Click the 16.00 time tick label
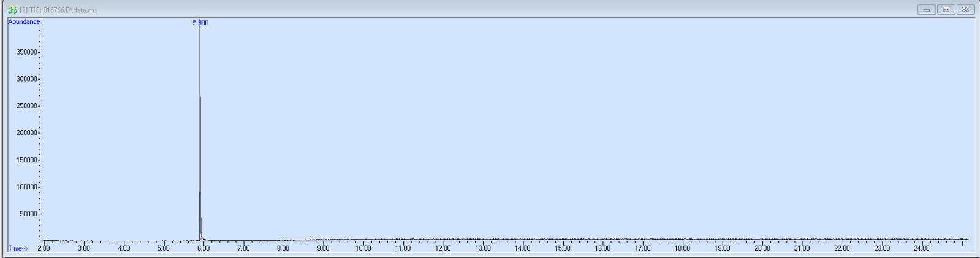980x258 pixels. 602,248
